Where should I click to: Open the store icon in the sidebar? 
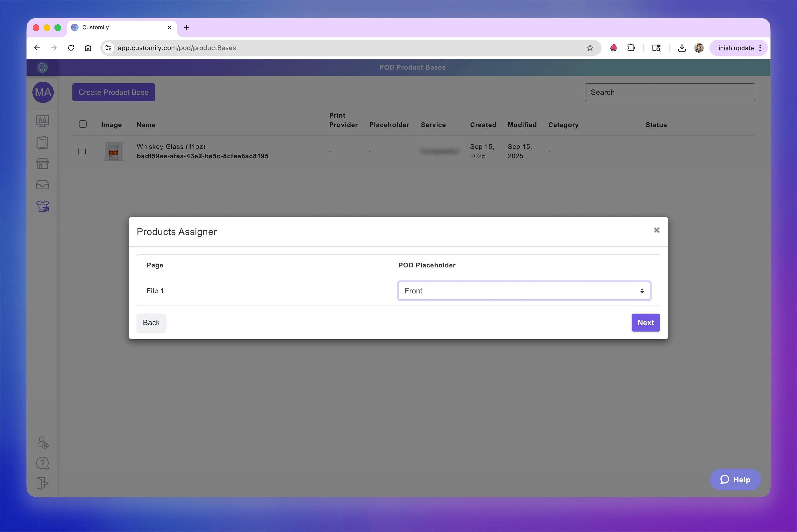tap(42, 164)
